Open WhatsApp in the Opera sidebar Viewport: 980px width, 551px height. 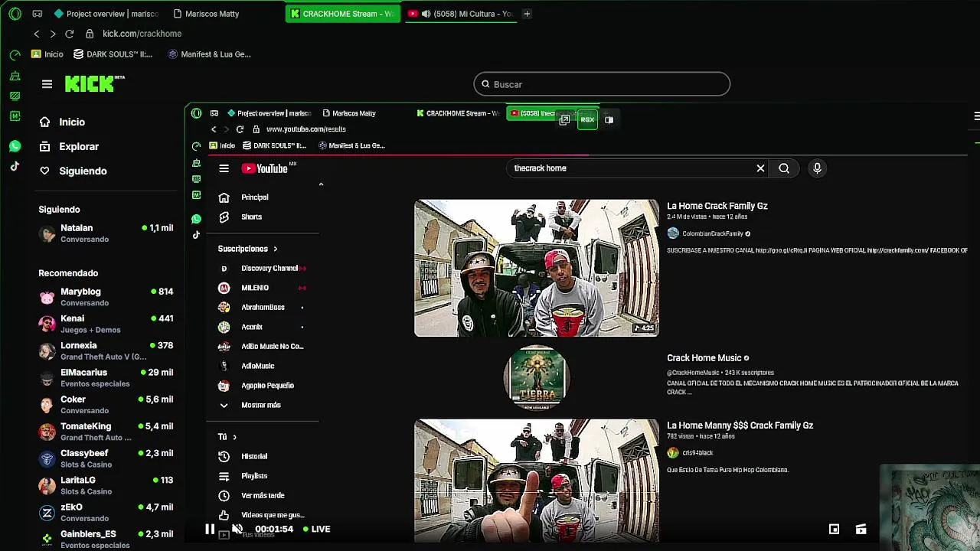(15, 146)
